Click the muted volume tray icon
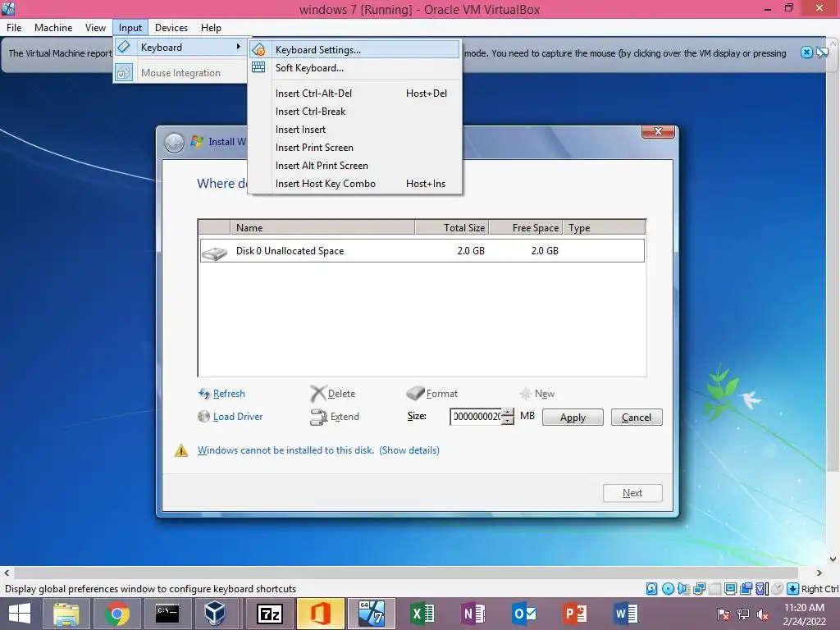The width and height of the screenshot is (840, 630). coord(763,614)
